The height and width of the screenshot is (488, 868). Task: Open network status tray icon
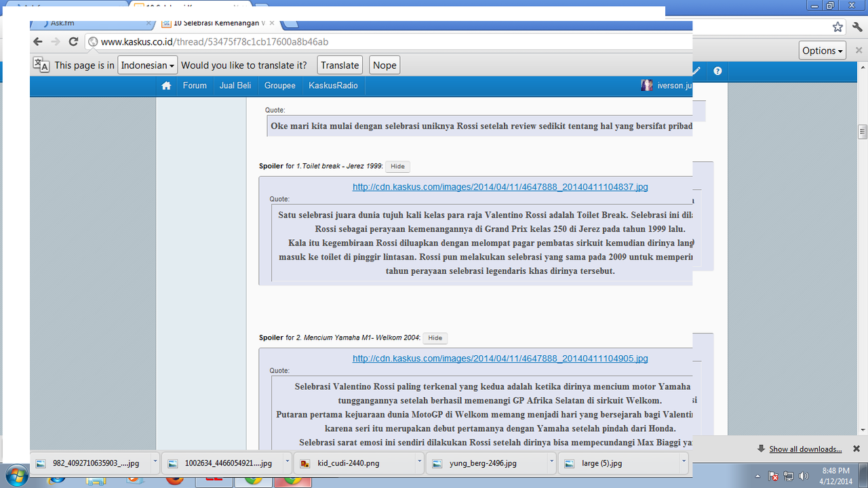(789, 476)
